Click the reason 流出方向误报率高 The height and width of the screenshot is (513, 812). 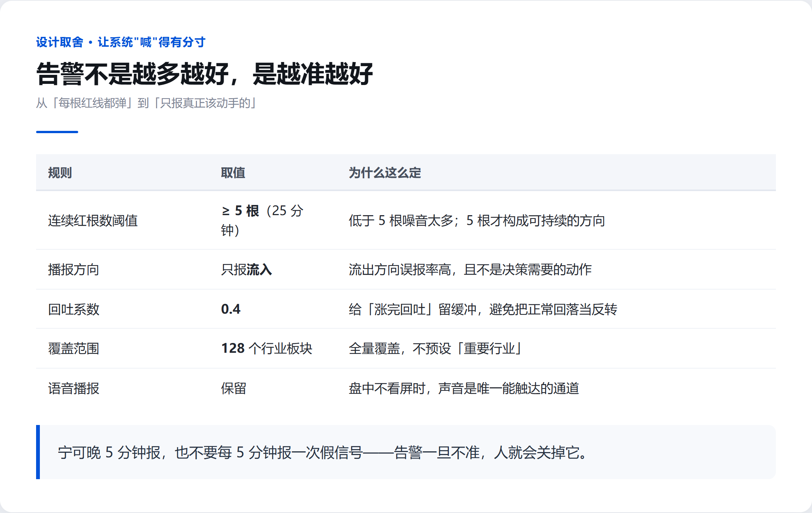[400, 269]
